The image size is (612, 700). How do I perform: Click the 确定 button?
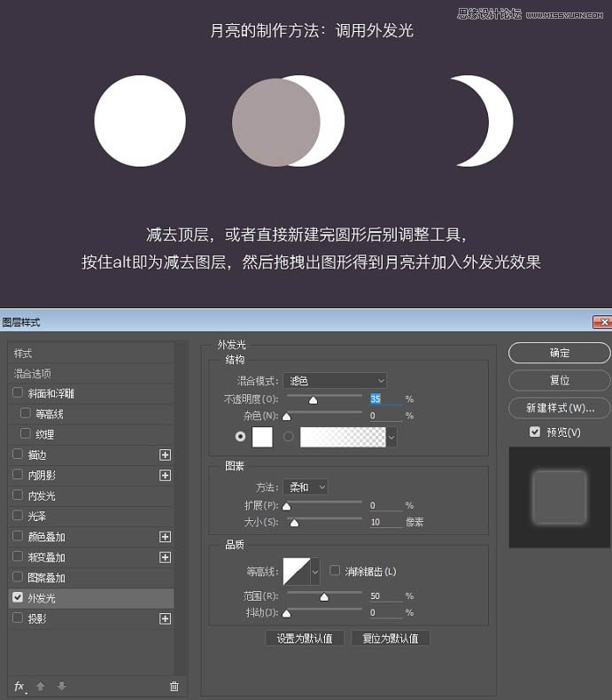pyautogui.click(x=560, y=353)
